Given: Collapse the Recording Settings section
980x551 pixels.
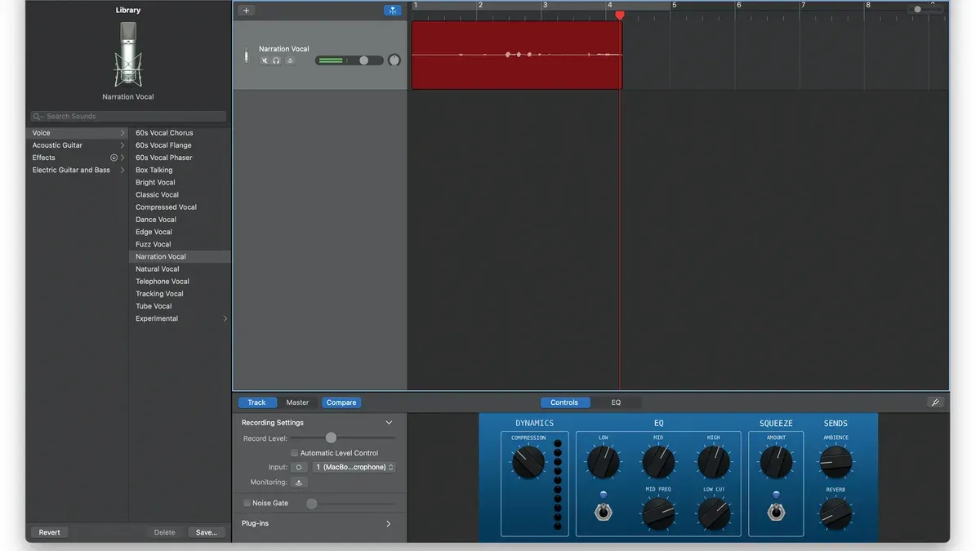Looking at the screenshot, I should [389, 423].
